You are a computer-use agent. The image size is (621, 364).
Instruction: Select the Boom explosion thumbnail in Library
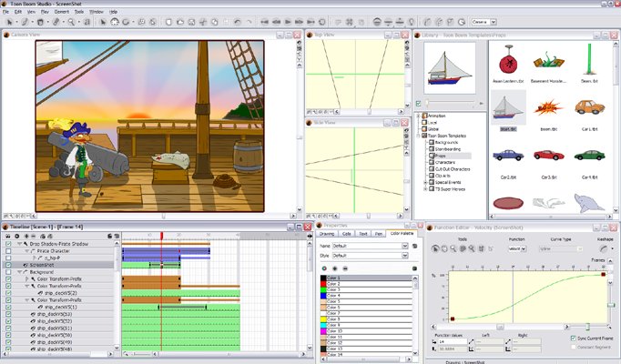[x=548, y=107]
